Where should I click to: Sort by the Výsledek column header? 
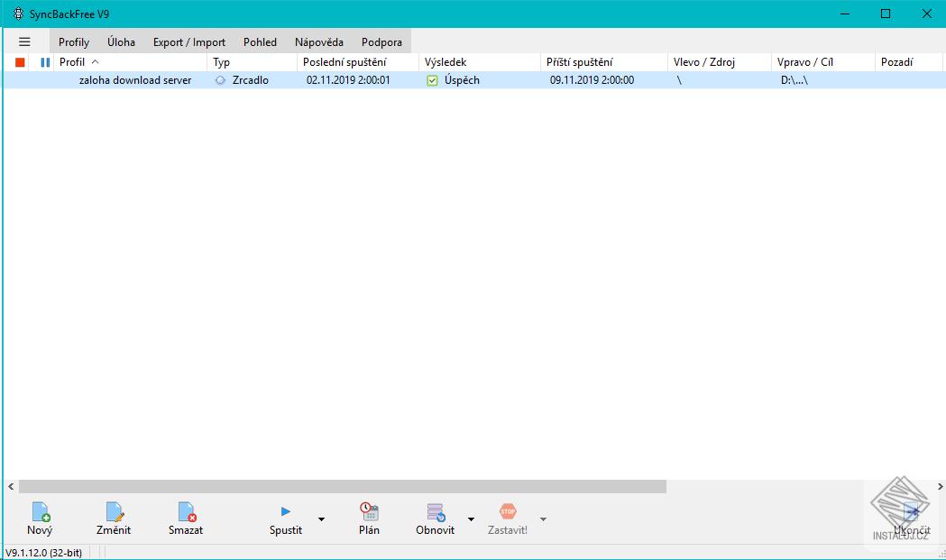click(x=480, y=62)
